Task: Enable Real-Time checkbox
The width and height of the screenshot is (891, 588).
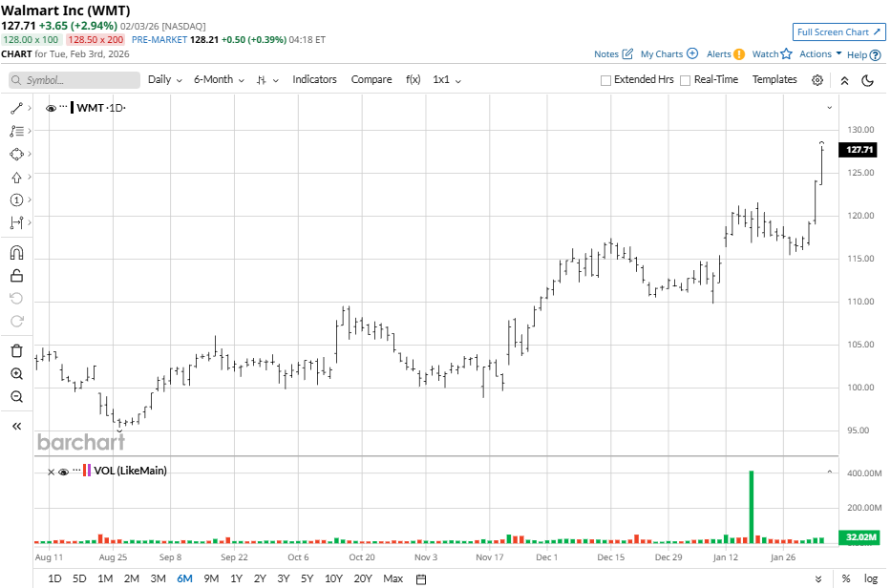Action: tap(686, 81)
